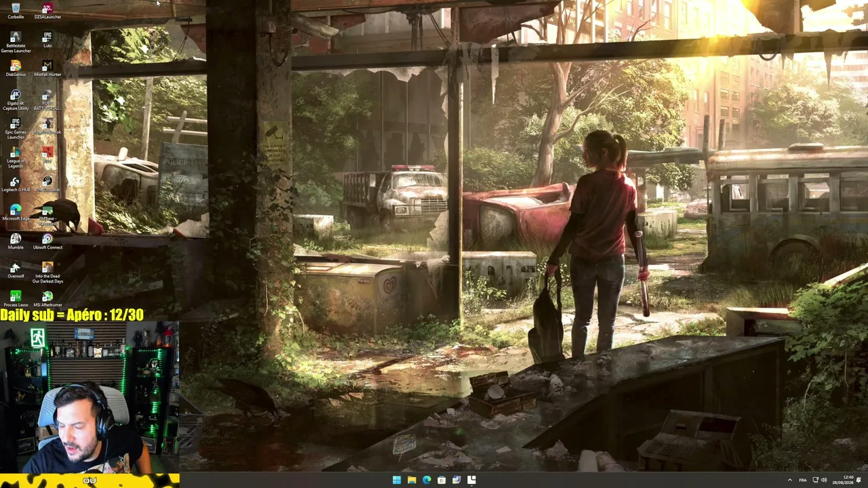Select Into the Dead Our Darkest Days icon

[x=47, y=273]
